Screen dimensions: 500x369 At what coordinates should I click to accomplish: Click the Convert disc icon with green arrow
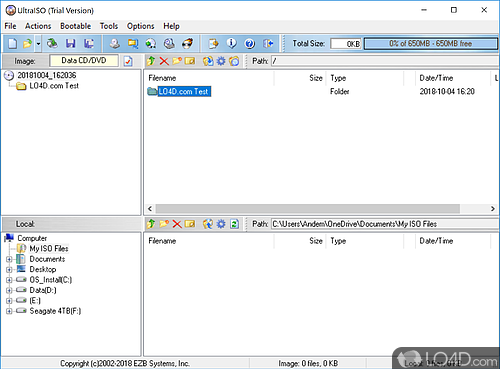[151, 44]
